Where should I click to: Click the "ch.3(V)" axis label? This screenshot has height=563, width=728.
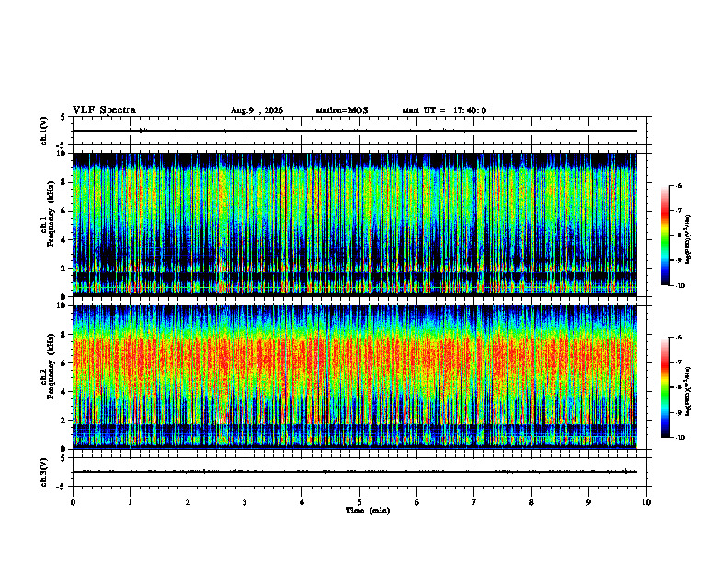coord(44,473)
